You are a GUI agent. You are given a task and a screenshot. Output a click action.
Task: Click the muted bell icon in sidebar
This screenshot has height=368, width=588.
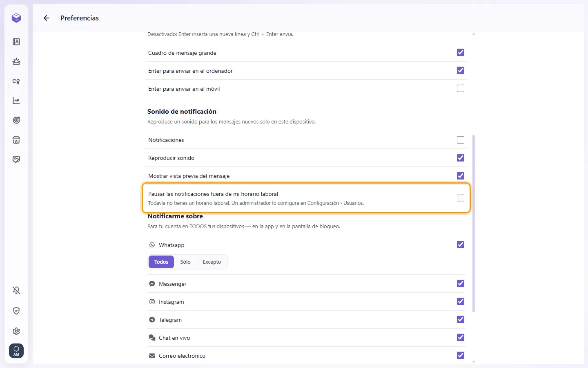[16, 290]
